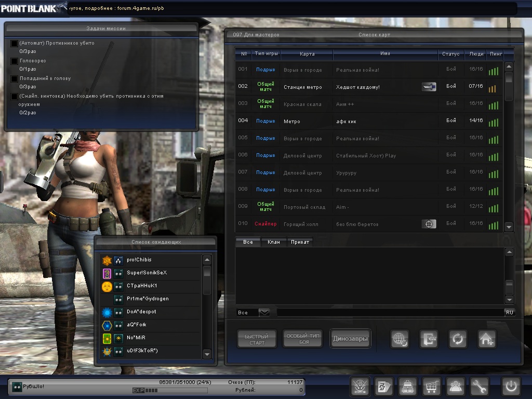Switch to the 'Клан' chat tab

tap(273, 242)
